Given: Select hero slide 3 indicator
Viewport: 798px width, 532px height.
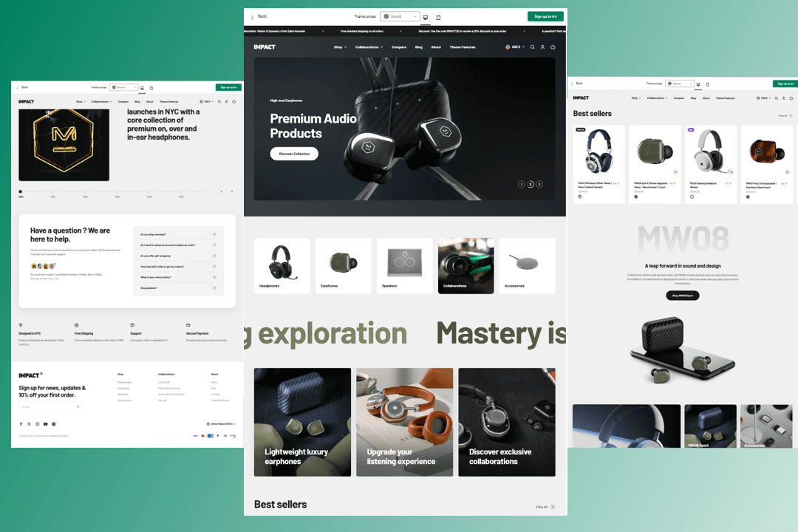Looking at the screenshot, I should (539, 184).
